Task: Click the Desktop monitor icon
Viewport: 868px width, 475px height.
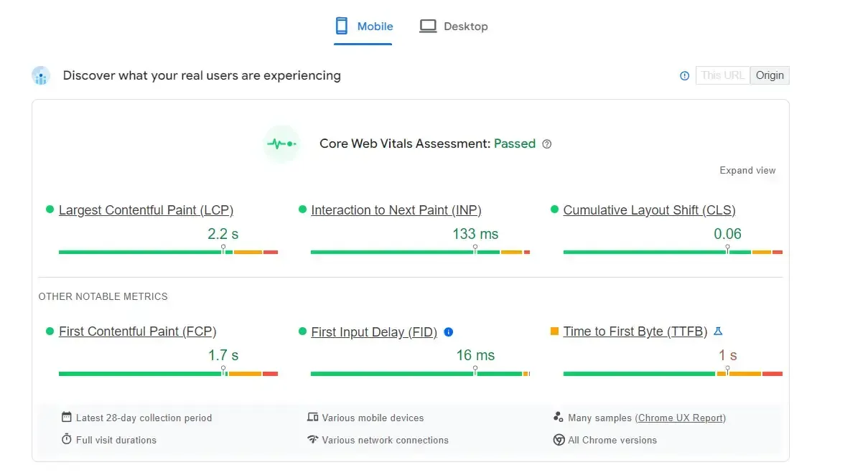Action: coord(428,25)
